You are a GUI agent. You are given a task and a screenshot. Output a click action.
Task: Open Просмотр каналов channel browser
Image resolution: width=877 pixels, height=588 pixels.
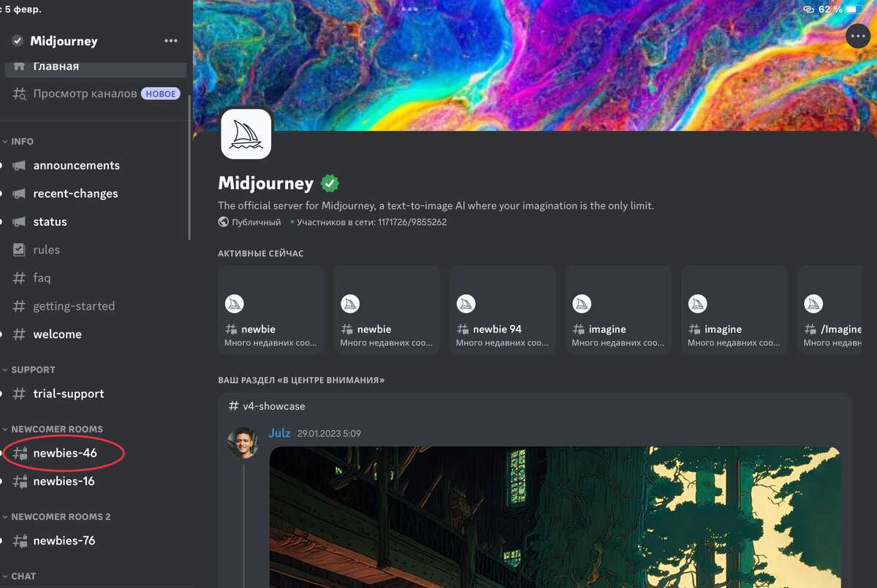click(x=96, y=93)
